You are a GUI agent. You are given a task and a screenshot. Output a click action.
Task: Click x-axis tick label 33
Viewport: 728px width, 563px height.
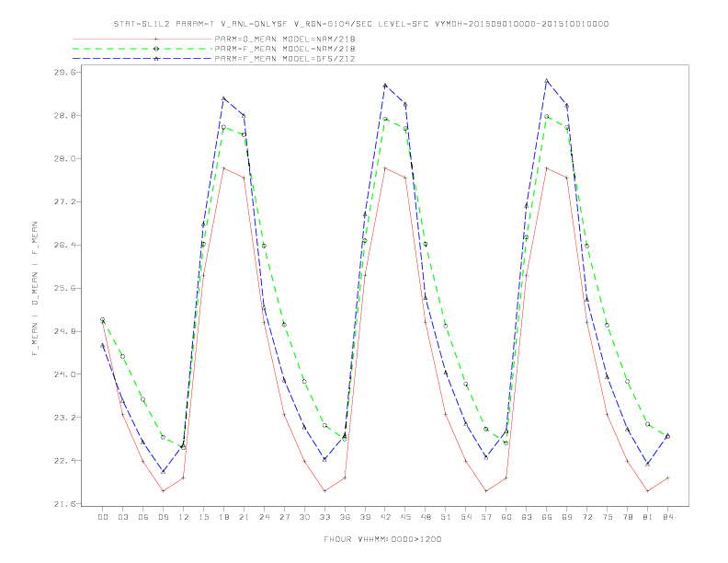[x=324, y=517]
